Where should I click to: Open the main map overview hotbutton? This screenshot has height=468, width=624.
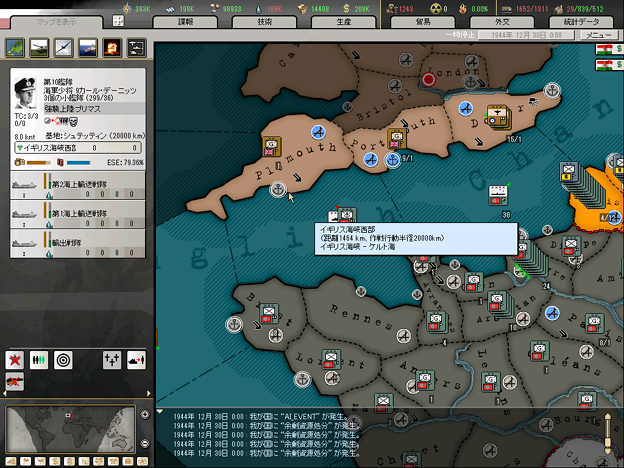tap(15, 48)
